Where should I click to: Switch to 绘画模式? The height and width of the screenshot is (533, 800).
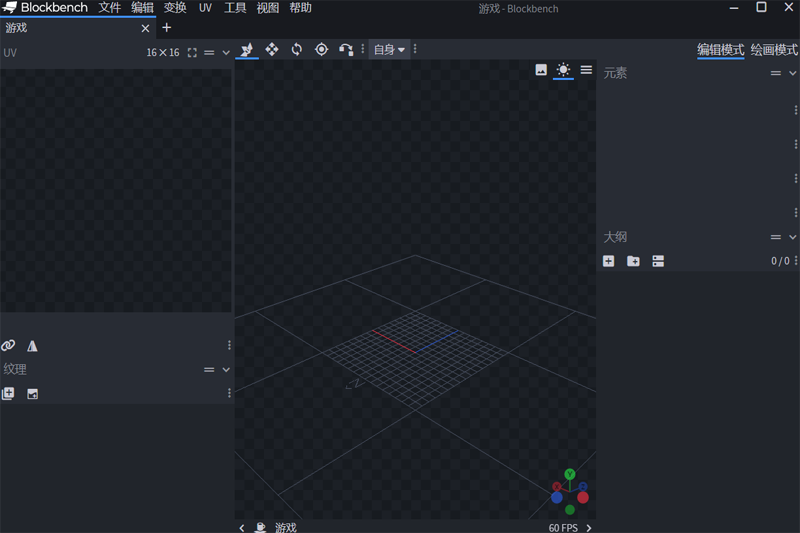(x=773, y=49)
